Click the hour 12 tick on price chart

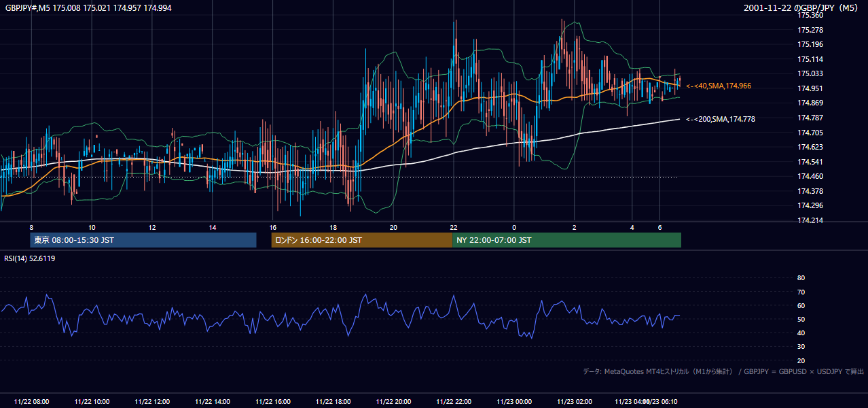(x=152, y=227)
